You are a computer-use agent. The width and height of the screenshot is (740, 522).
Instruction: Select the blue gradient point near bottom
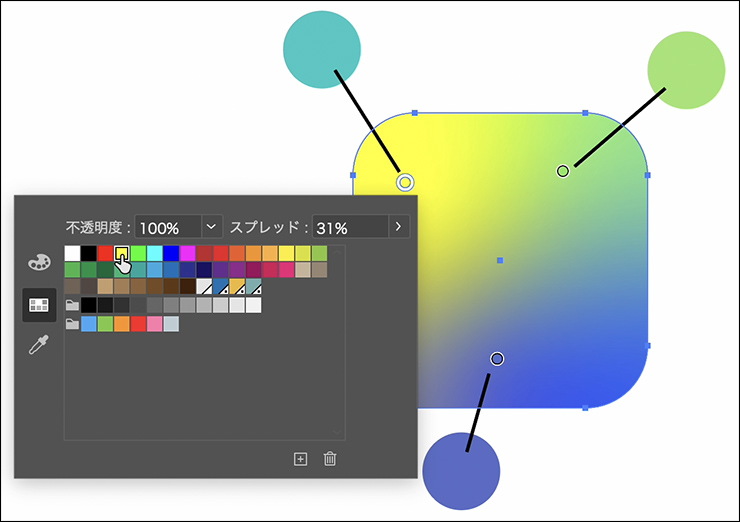(497, 359)
